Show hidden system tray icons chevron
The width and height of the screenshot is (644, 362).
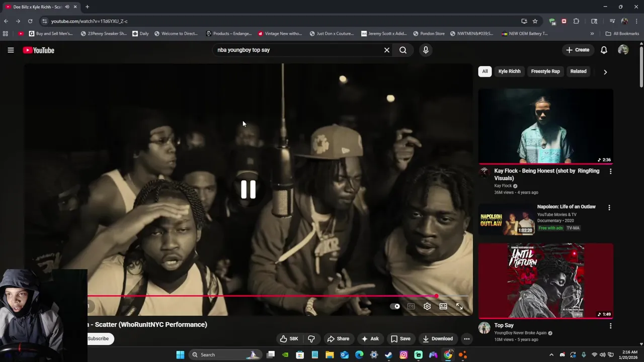click(551, 355)
